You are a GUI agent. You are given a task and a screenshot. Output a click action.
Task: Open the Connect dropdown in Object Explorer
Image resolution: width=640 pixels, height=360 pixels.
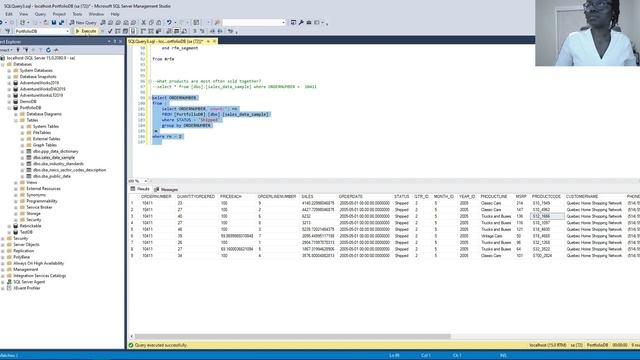[x=6, y=50]
